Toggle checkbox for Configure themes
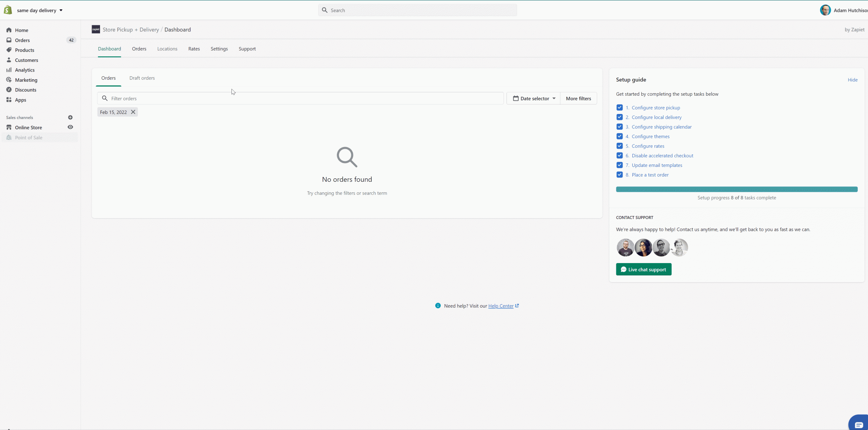868x430 pixels. coord(620,136)
